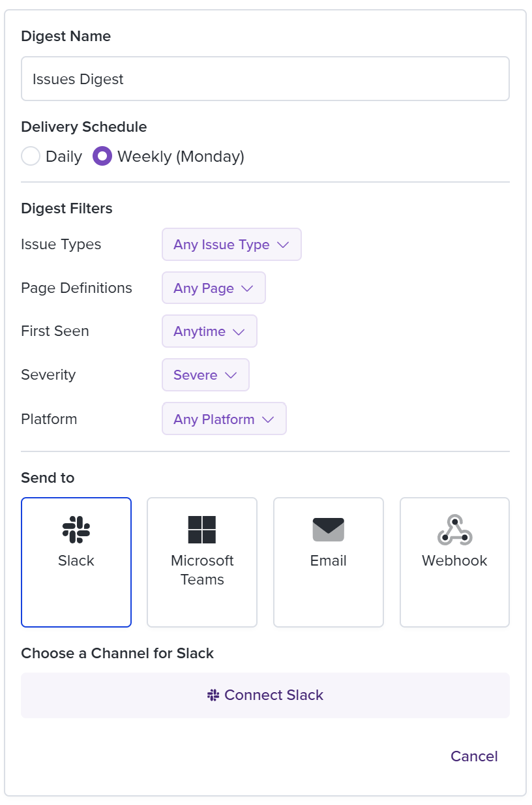Click the Microsoft Teams four-square logo icon
Viewport: 532px width, 805px height.
coord(202,530)
